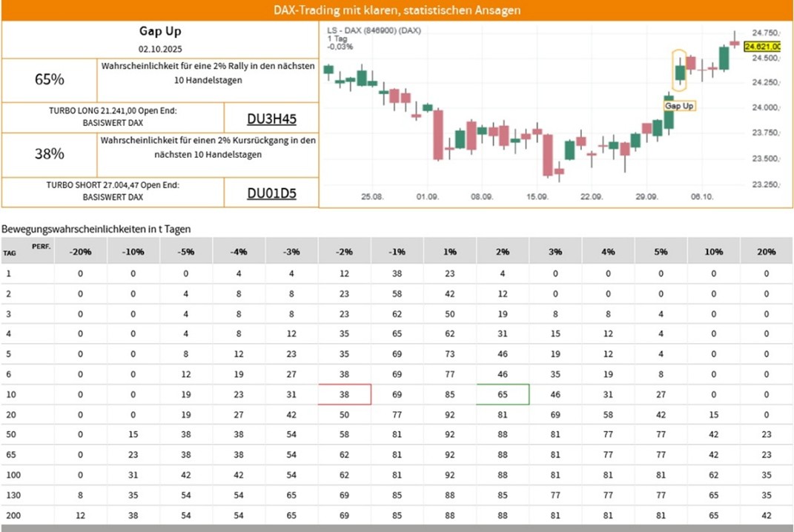The height and width of the screenshot is (532, 794).
Task: Select the -20% column header
Action: click(x=80, y=251)
